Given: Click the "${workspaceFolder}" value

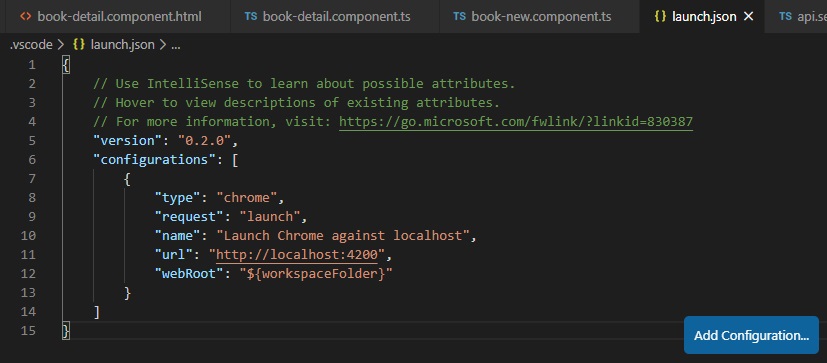Looking at the screenshot, I should click(316, 274).
